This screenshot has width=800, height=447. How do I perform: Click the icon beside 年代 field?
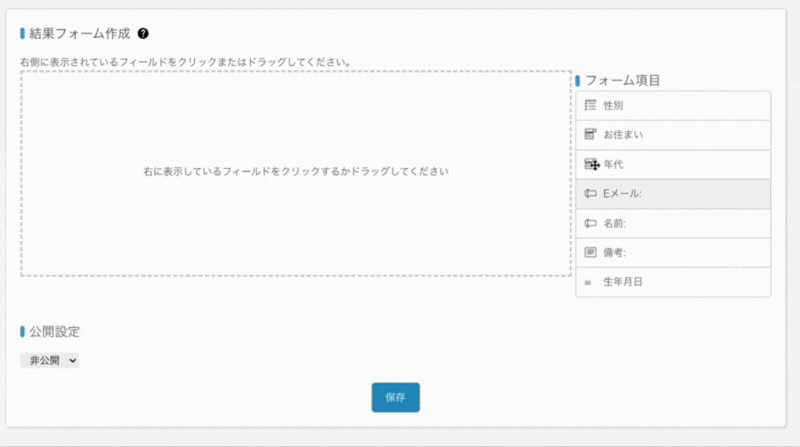[x=590, y=164]
